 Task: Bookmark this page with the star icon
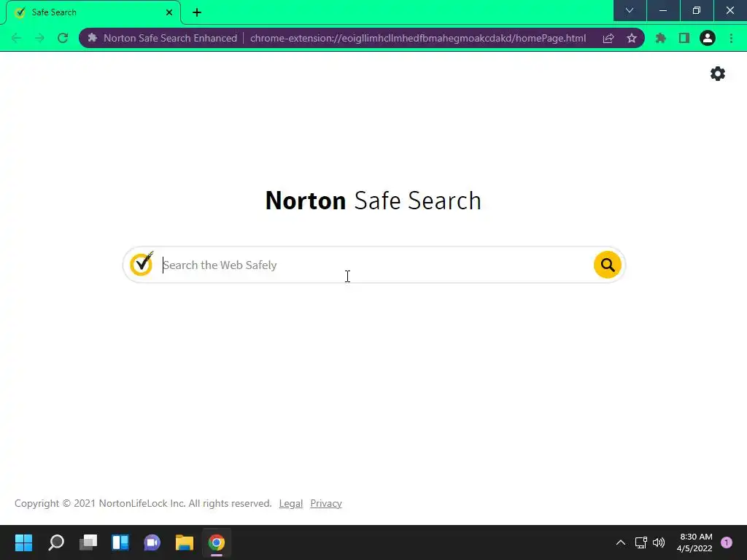tap(632, 38)
